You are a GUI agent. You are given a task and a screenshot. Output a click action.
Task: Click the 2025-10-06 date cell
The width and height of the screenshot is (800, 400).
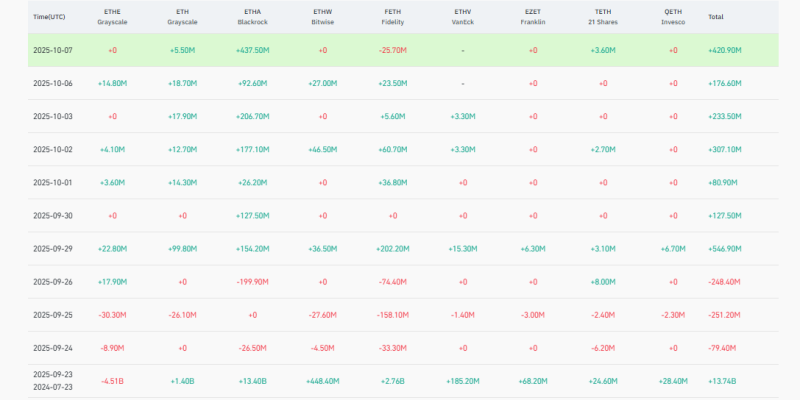[53, 83]
